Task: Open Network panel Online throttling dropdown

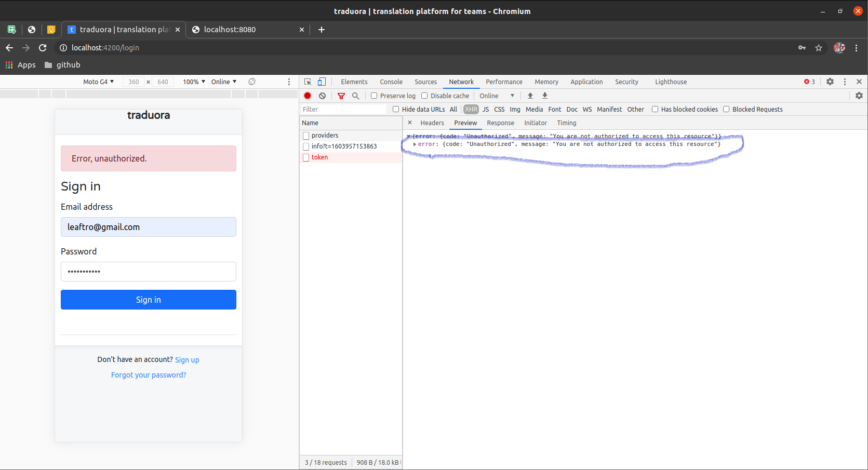Action: point(497,96)
